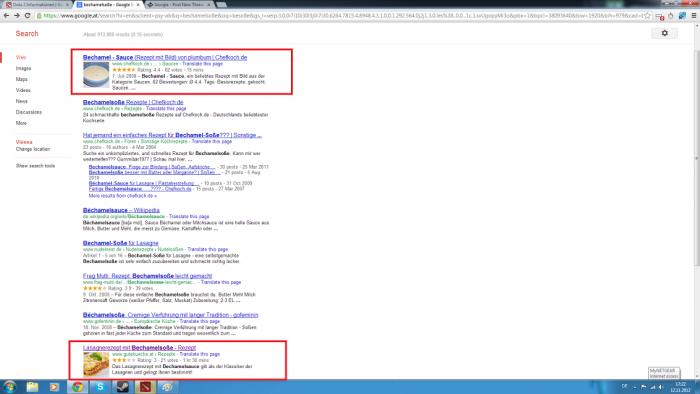Launch Steam from the taskbar

pyautogui.click(x=122, y=386)
